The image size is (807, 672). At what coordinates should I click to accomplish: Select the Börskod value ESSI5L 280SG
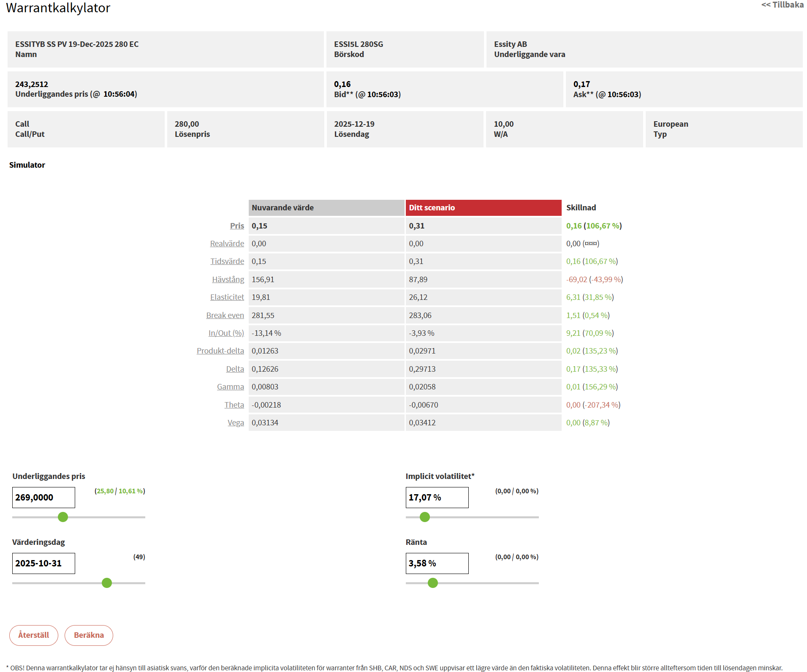click(x=359, y=44)
